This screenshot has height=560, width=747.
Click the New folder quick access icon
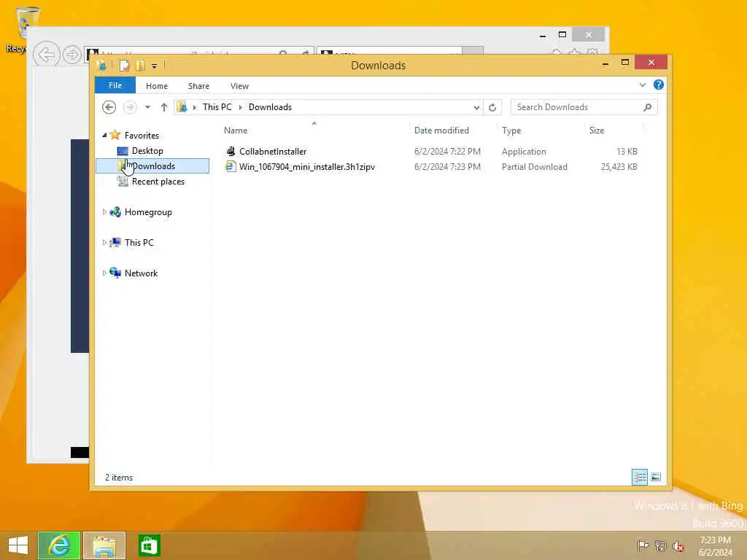pos(141,66)
